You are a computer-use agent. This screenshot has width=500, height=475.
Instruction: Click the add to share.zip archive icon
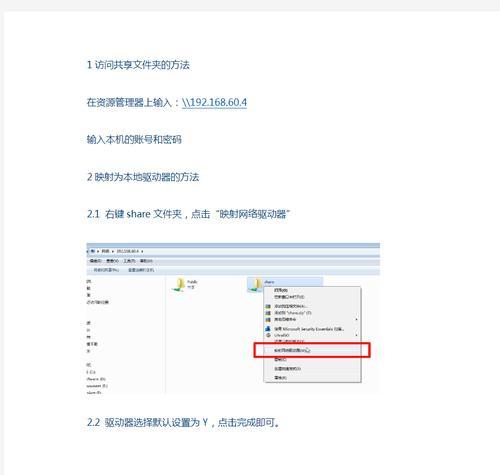coord(268,313)
